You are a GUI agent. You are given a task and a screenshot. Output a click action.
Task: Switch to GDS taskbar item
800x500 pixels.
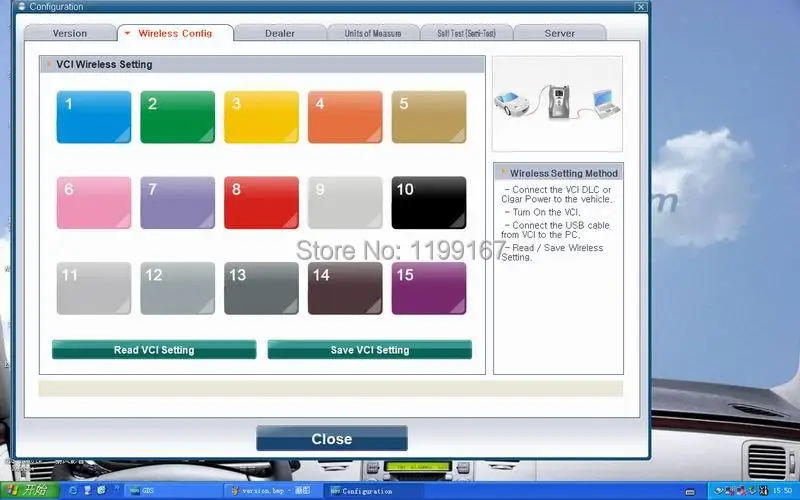[171, 491]
